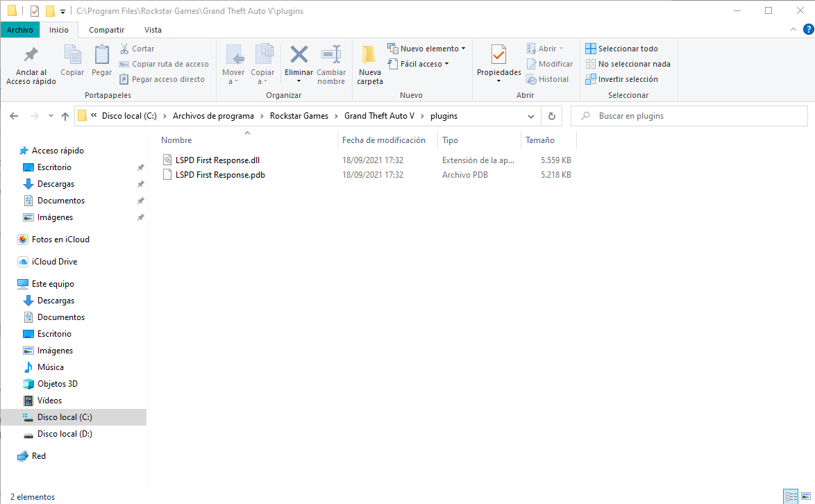
Task: Sort by the Tipo column header
Action: [x=450, y=140]
